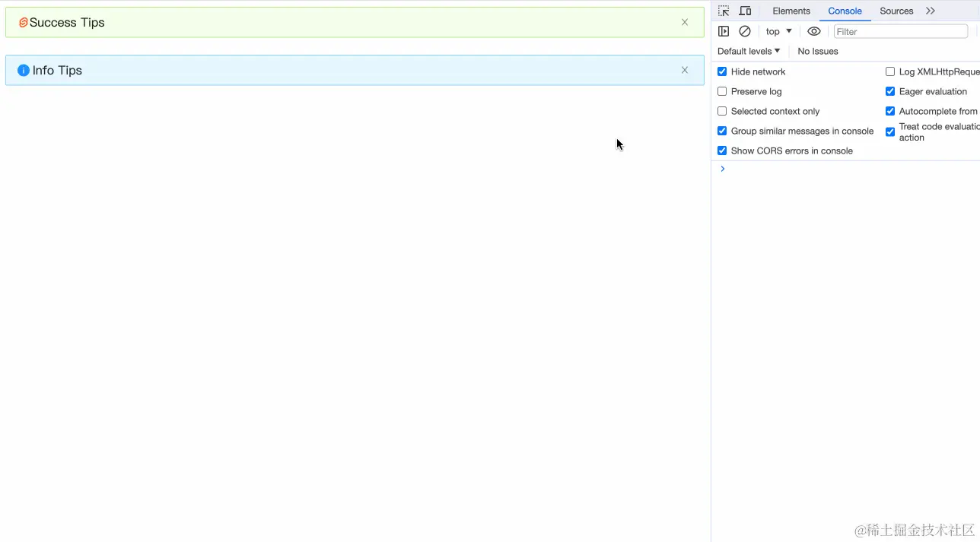Activate the inspect element picker icon
This screenshot has width=980, height=542.
[724, 11]
